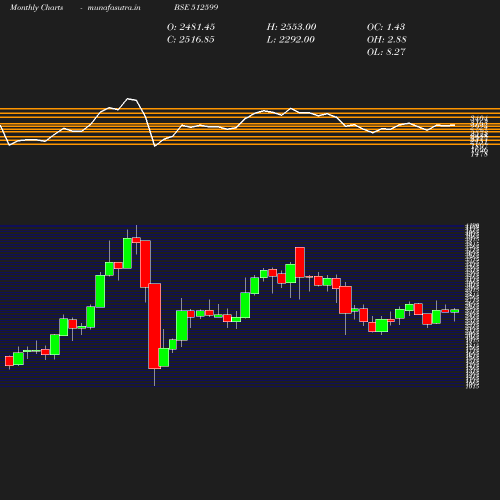Click the 'Monthly Charts' title text

(36, 7)
